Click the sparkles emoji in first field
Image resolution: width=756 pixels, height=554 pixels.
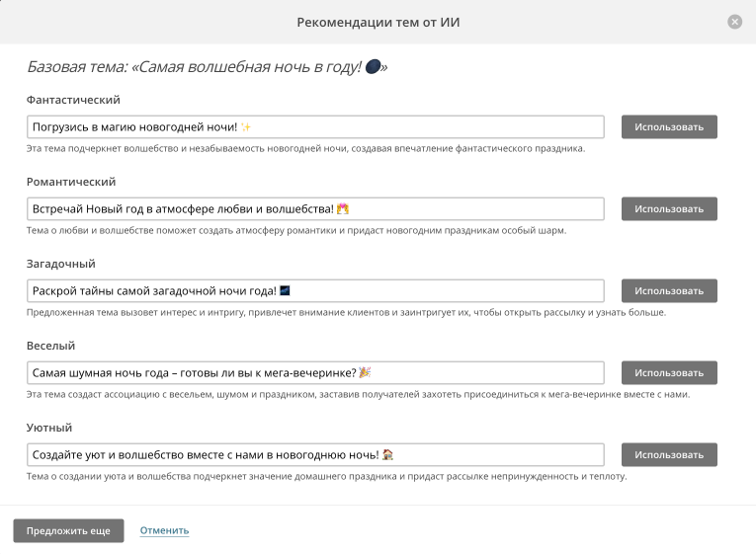point(246,127)
